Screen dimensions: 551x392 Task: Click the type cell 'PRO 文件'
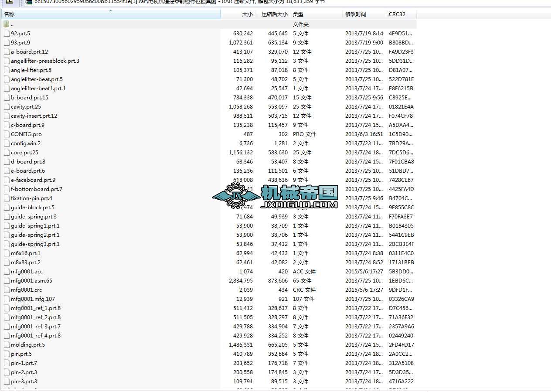point(304,134)
